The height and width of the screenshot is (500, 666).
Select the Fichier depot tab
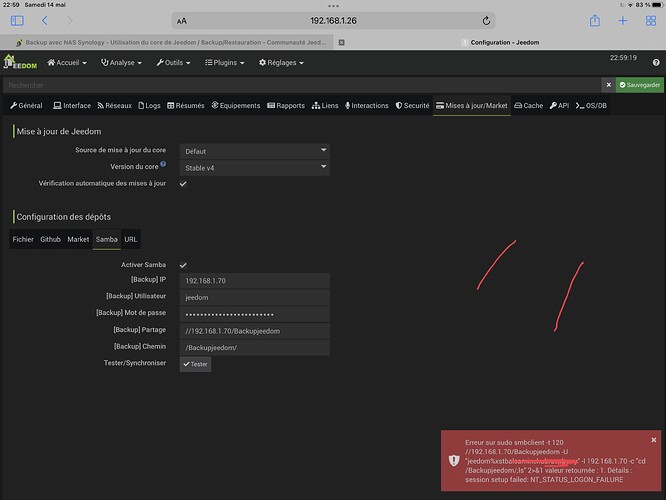[x=23, y=239]
